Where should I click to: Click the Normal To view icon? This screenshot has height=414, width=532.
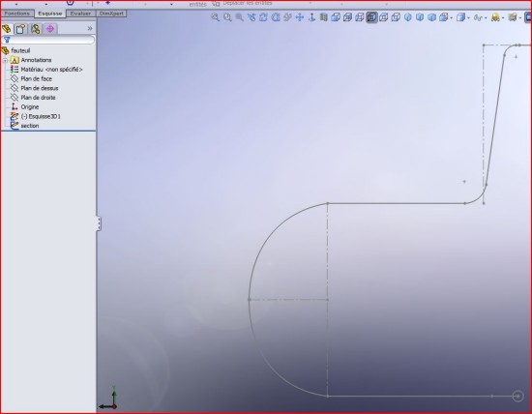tap(311, 17)
